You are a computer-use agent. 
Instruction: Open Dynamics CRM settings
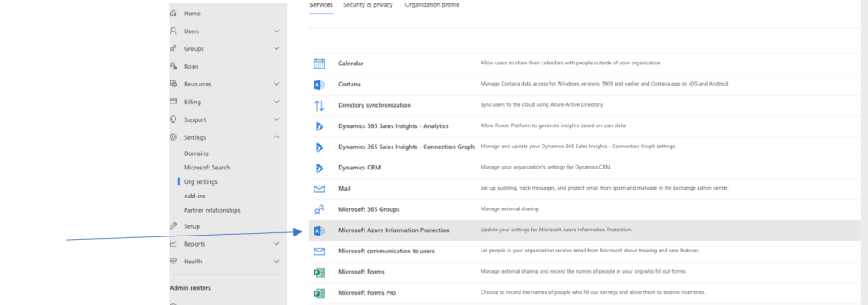pos(359,168)
